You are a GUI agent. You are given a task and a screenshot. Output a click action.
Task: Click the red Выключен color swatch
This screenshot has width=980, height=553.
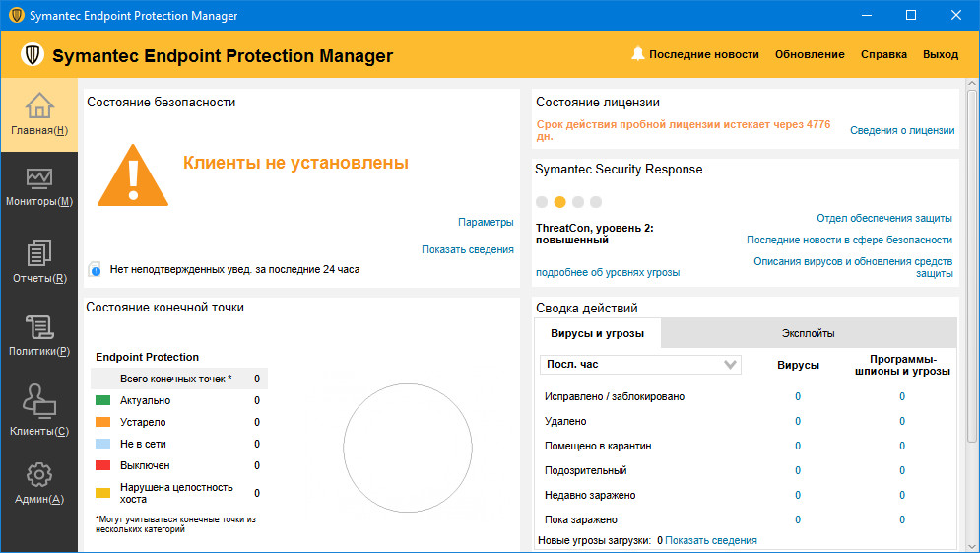tap(102, 465)
